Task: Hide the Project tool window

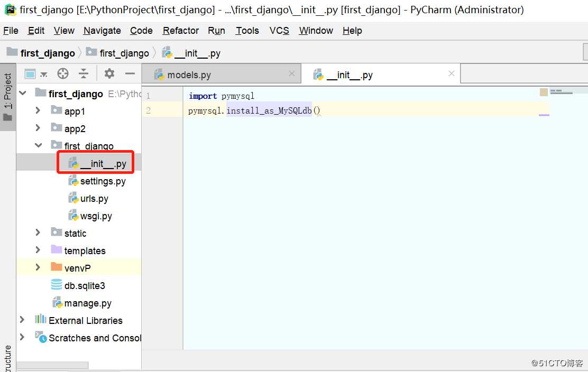Action: coord(130,73)
